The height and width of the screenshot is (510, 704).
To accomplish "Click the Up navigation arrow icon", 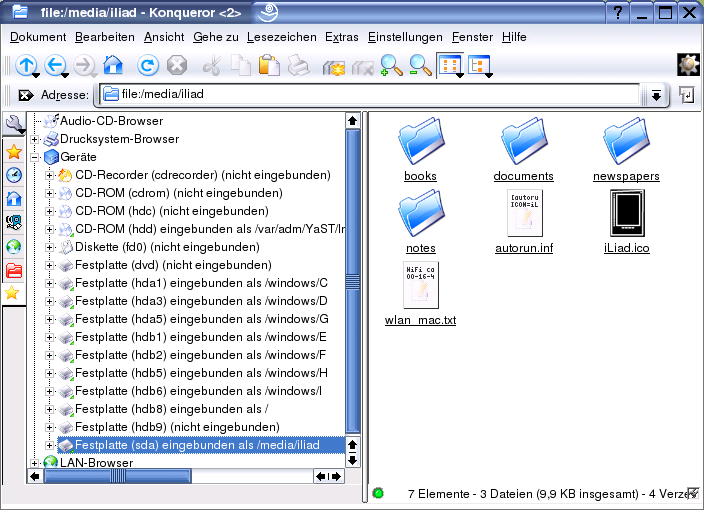I will [x=26, y=66].
